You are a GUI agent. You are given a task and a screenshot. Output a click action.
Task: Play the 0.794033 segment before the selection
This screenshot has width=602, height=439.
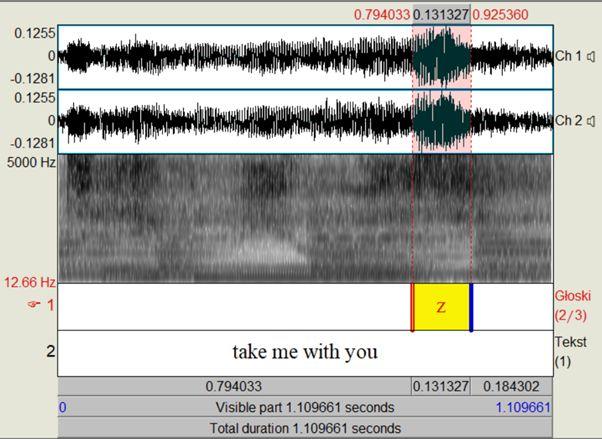[235, 386]
